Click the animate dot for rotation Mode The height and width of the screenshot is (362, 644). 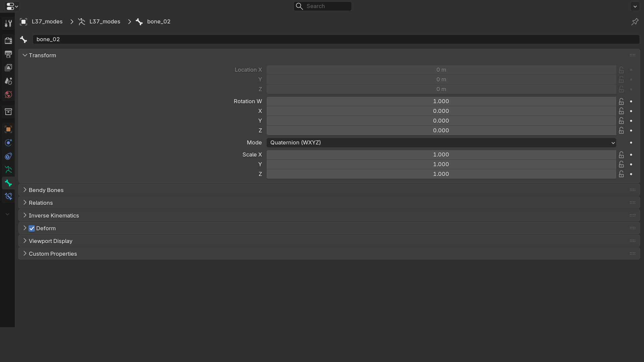pos(631,142)
